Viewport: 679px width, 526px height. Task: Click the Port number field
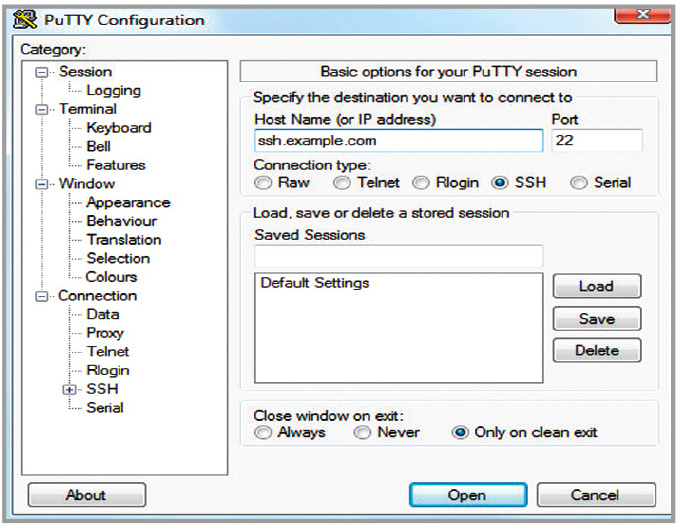[x=597, y=140]
